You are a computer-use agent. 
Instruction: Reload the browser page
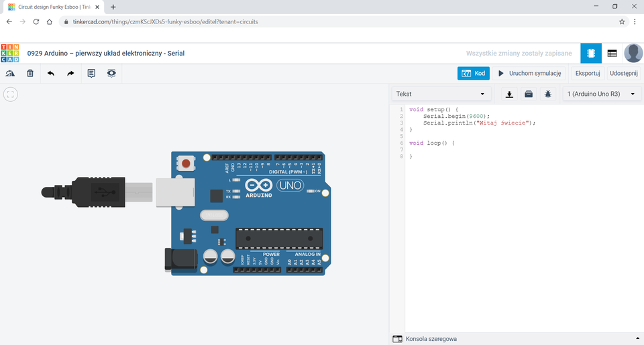click(36, 21)
